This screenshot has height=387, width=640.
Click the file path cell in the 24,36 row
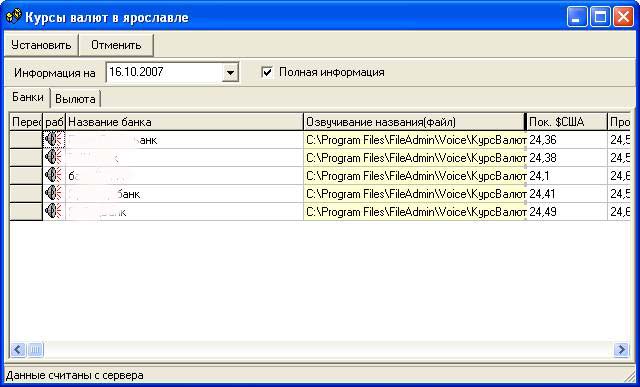pos(415,140)
